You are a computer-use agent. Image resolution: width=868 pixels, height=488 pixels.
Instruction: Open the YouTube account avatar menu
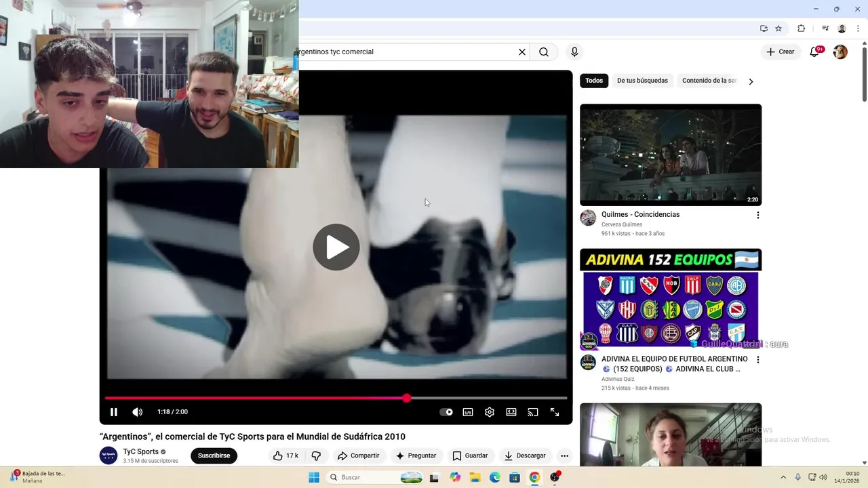point(840,52)
